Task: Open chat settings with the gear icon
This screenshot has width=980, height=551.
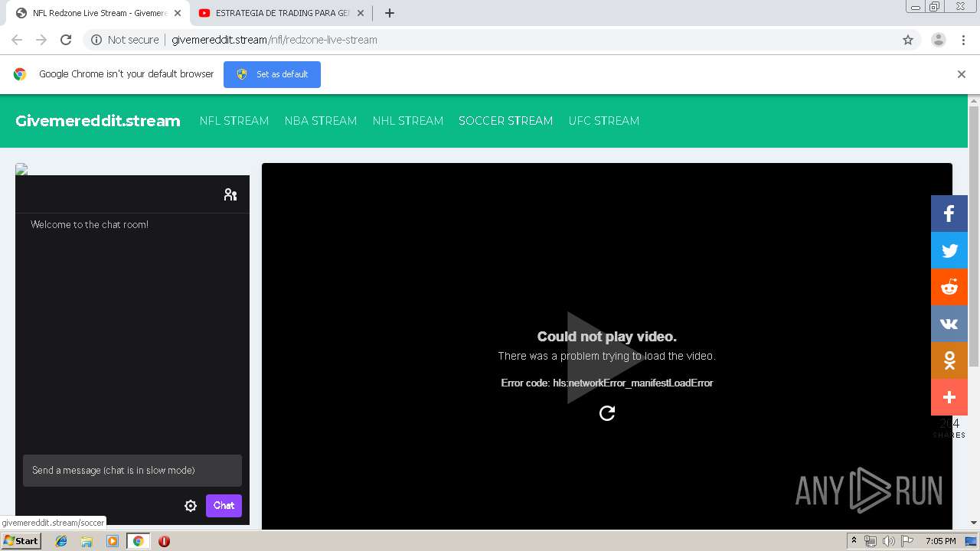Action: 191,506
